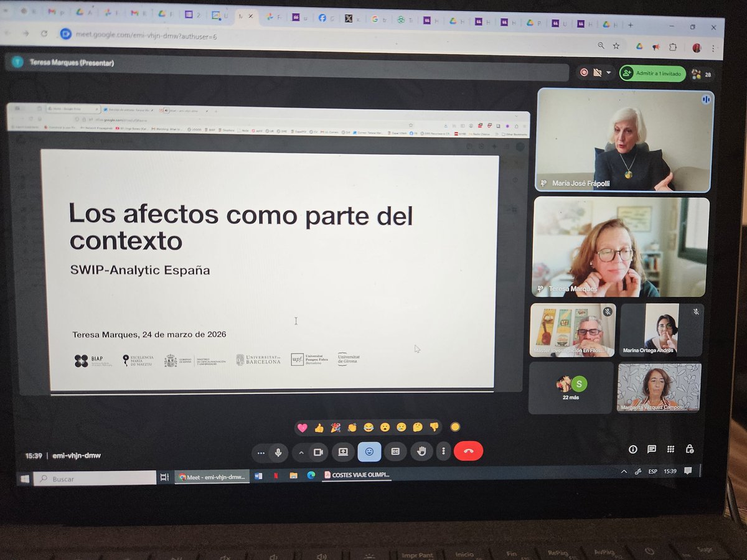747x560 pixels.
Task: Open host controls via the lock icon
Action: (688, 449)
